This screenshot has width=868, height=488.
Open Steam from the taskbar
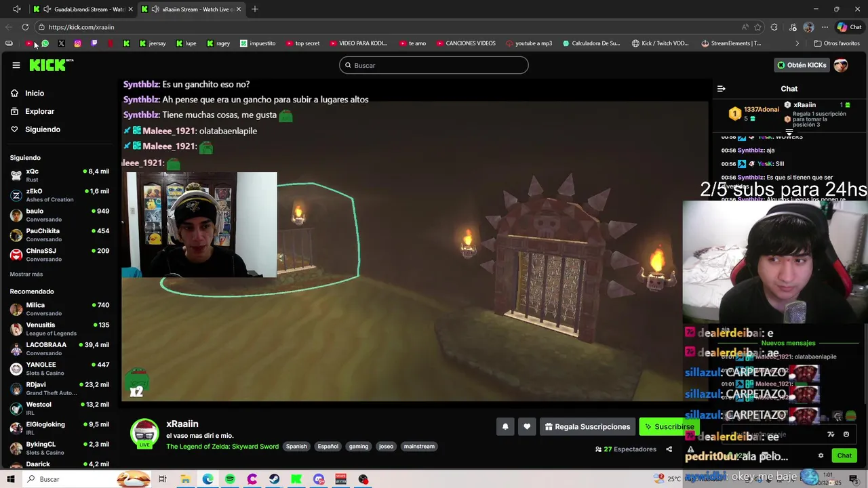(x=274, y=479)
